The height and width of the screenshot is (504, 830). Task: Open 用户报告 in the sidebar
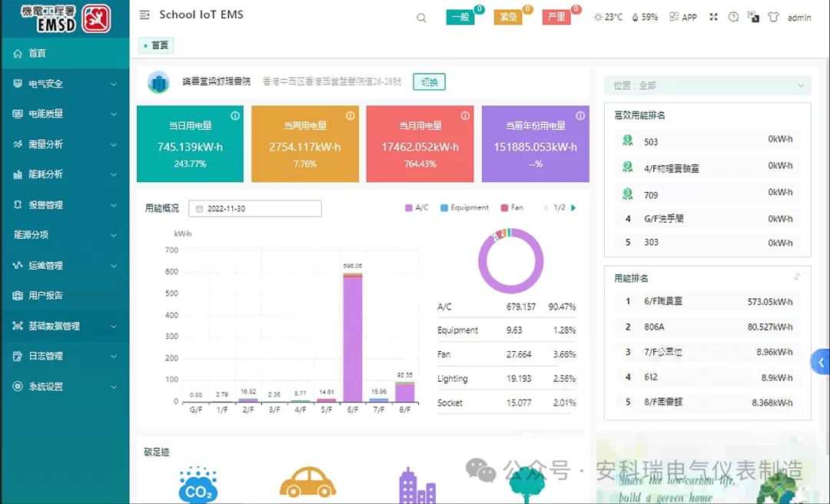click(x=45, y=295)
